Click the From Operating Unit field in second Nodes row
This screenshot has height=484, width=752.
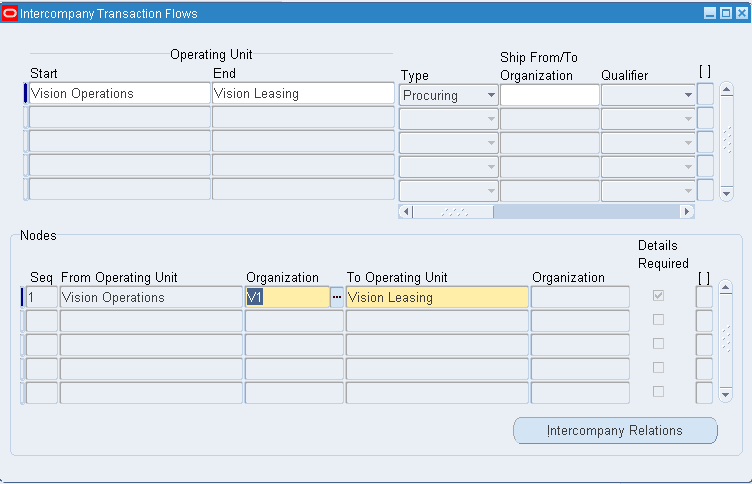[151, 321]
